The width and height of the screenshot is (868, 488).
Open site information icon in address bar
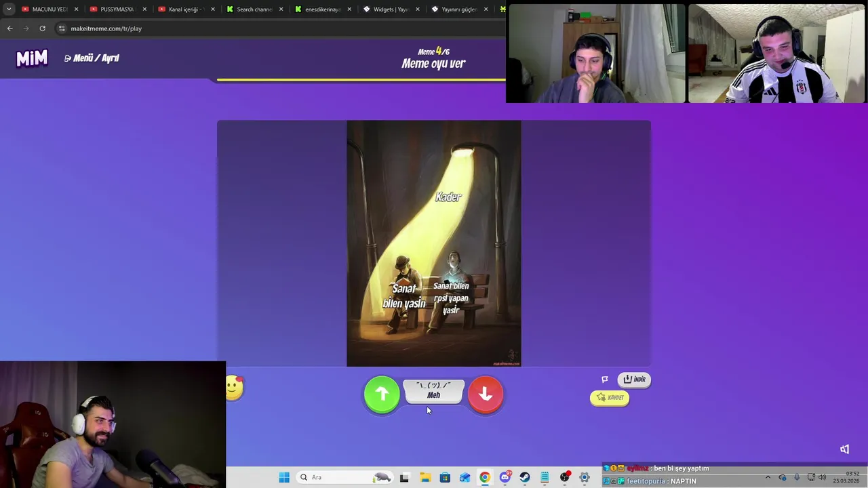[62, 28]
